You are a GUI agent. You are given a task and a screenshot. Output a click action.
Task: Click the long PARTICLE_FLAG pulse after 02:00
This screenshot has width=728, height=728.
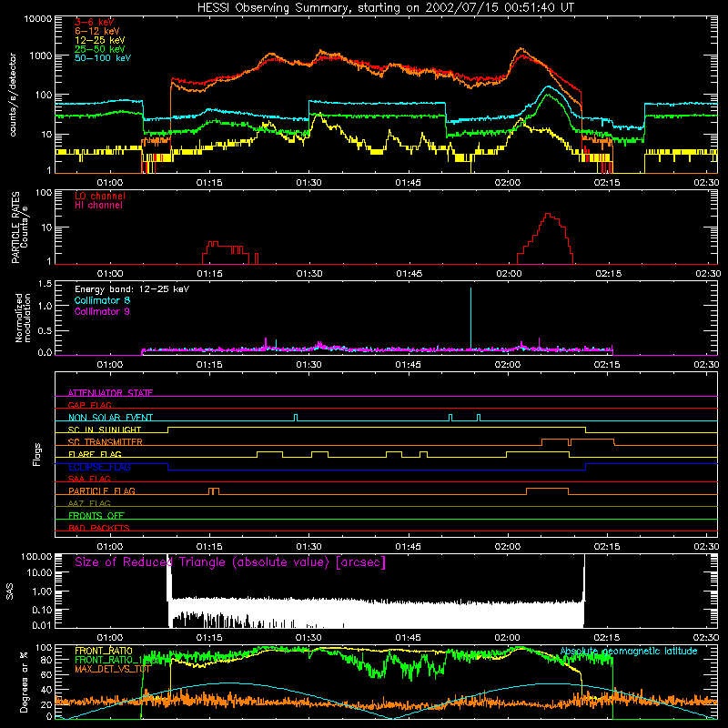click(x=548, y=490)
